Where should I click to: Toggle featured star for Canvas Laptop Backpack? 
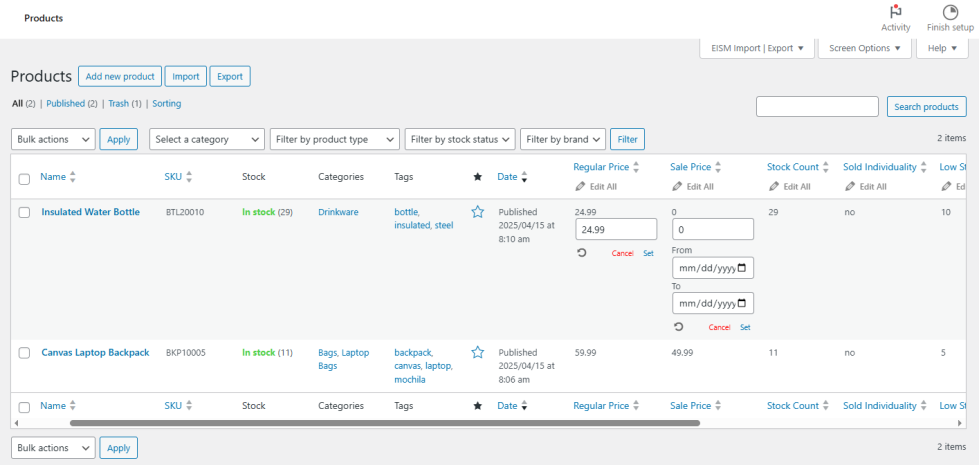(x=477, y=352)
